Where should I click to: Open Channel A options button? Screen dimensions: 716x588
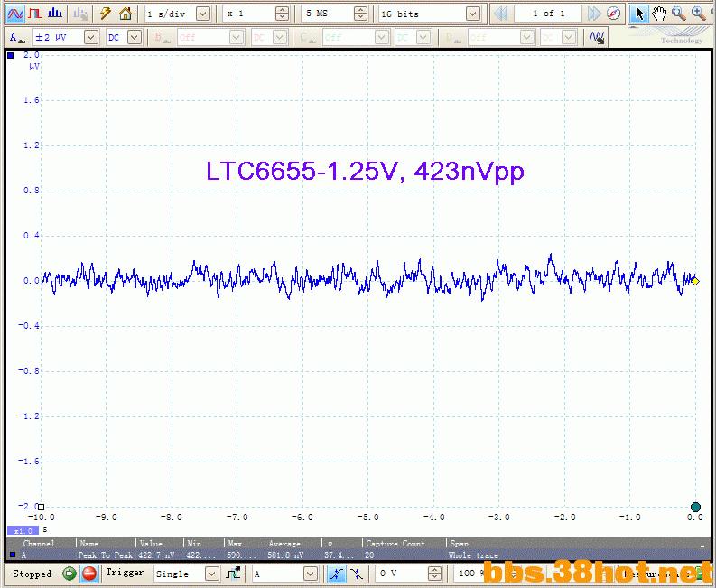pyautogui.click(x=17, y=37)
